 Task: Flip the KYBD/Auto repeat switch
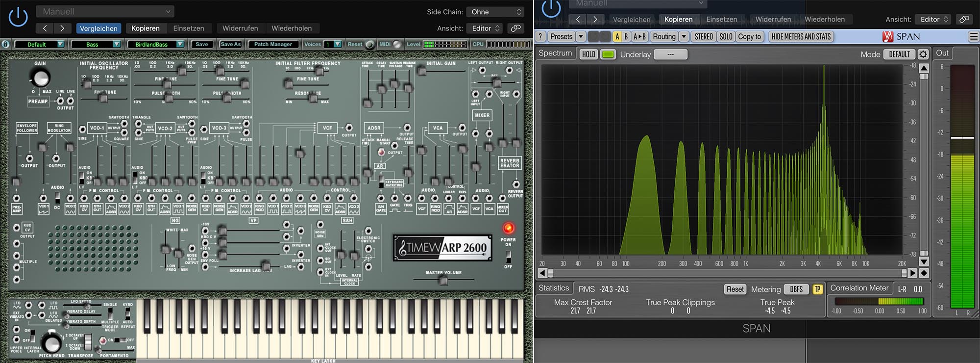coord(127,313)
